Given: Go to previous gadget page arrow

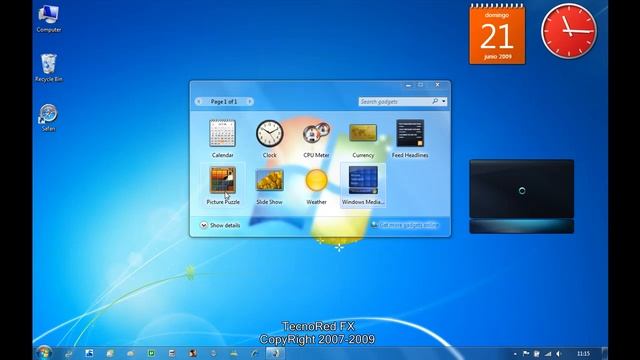Looking at the screenshot, I should click(x=199, y=101).
